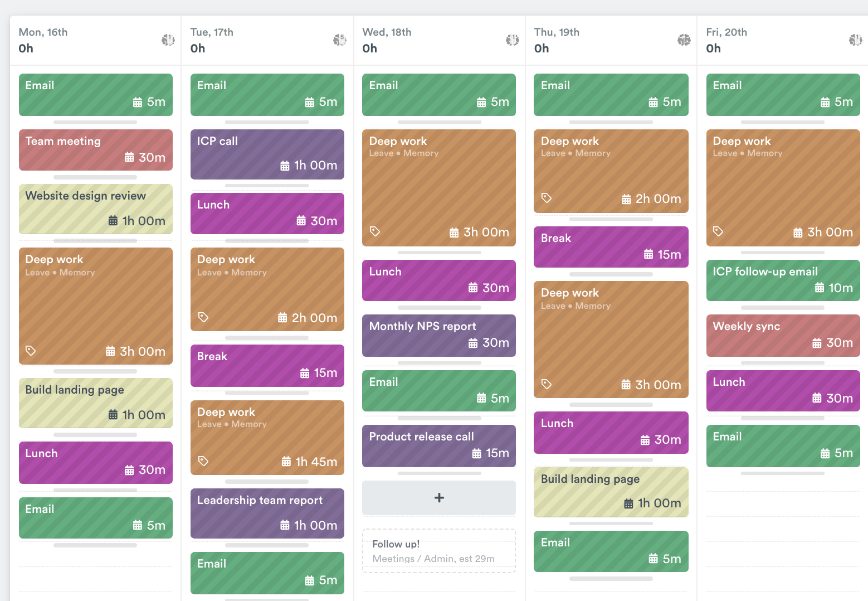Select the Team meeting task on Monday

coord(95,149)
